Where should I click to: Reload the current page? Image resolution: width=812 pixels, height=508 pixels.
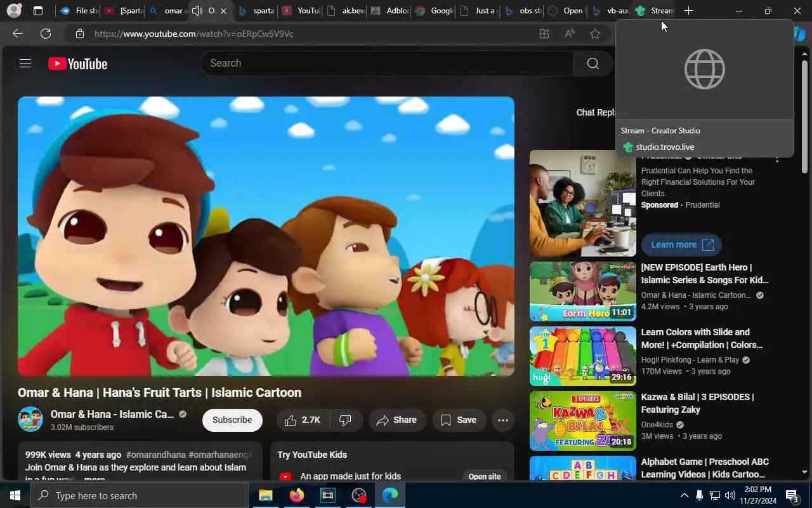pos(46,34)
